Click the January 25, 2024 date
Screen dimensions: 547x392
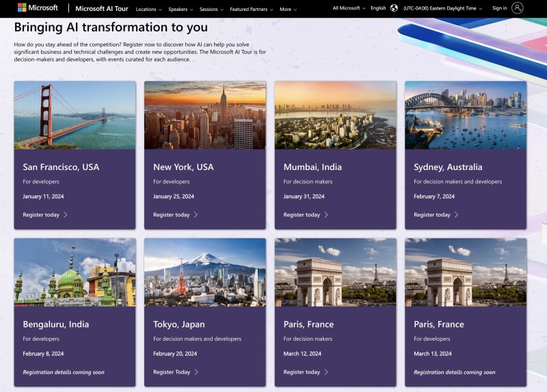point(174,196)
